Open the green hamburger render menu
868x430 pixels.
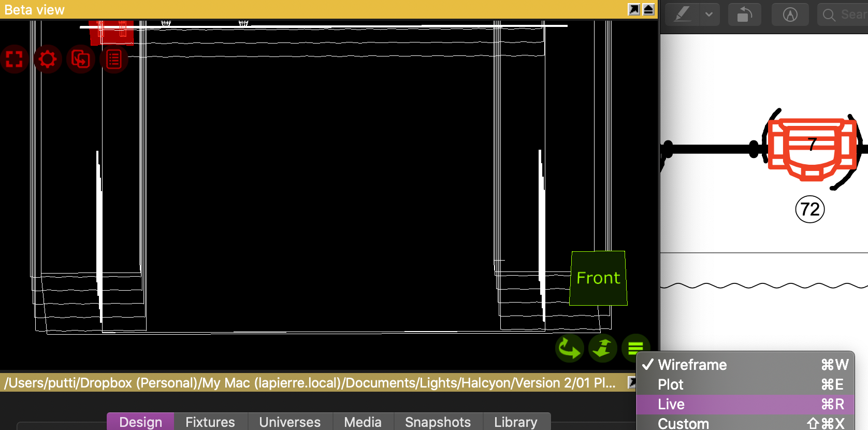tap(635, 348)
